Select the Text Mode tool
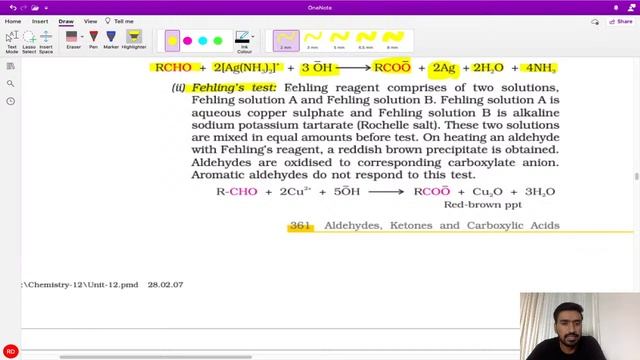The image size is (640, 360). tap(12, 42)
